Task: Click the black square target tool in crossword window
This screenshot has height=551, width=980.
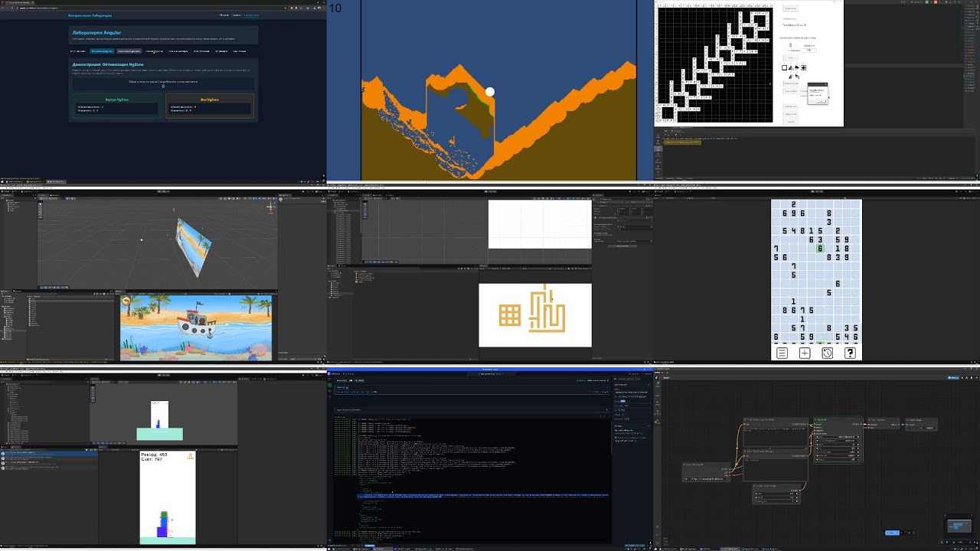Action: pyautogui.click(x=803, y=68)
